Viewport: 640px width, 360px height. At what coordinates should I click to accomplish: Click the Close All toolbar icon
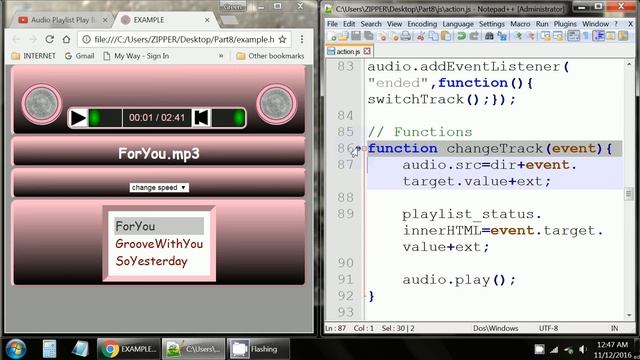394,36
